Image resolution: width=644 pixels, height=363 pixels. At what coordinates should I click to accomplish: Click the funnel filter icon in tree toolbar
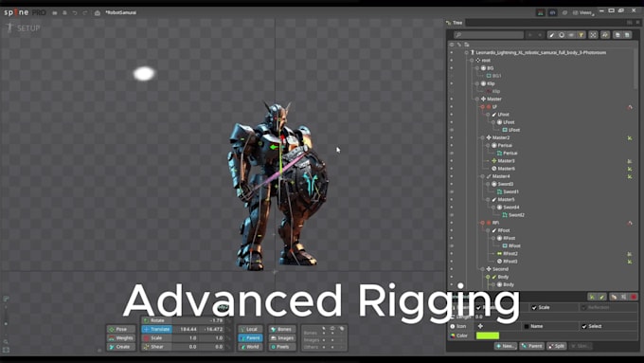point(581,35)
